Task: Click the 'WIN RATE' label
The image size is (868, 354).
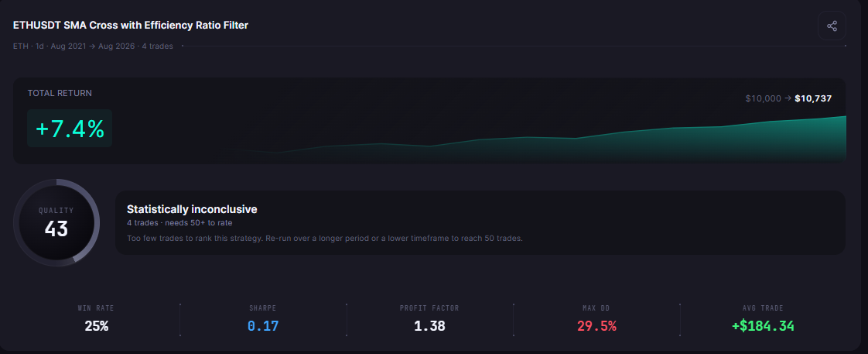Action: pyautogui.click(x=97, y=308)
